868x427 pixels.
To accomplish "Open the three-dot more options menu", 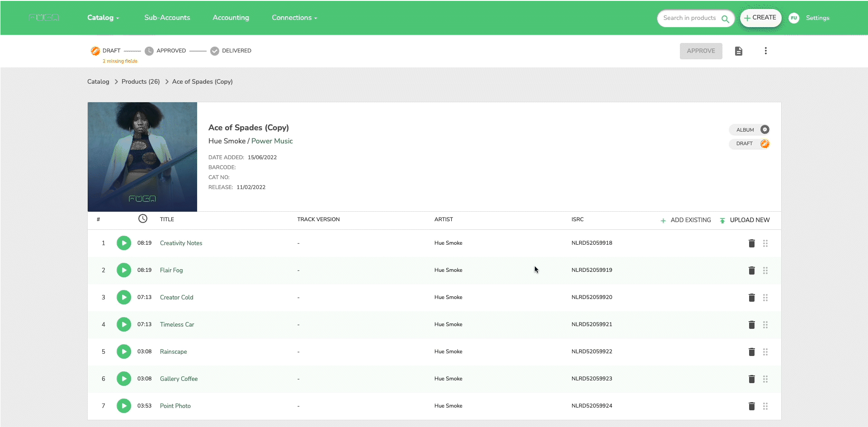I will [x=766, y=51].
